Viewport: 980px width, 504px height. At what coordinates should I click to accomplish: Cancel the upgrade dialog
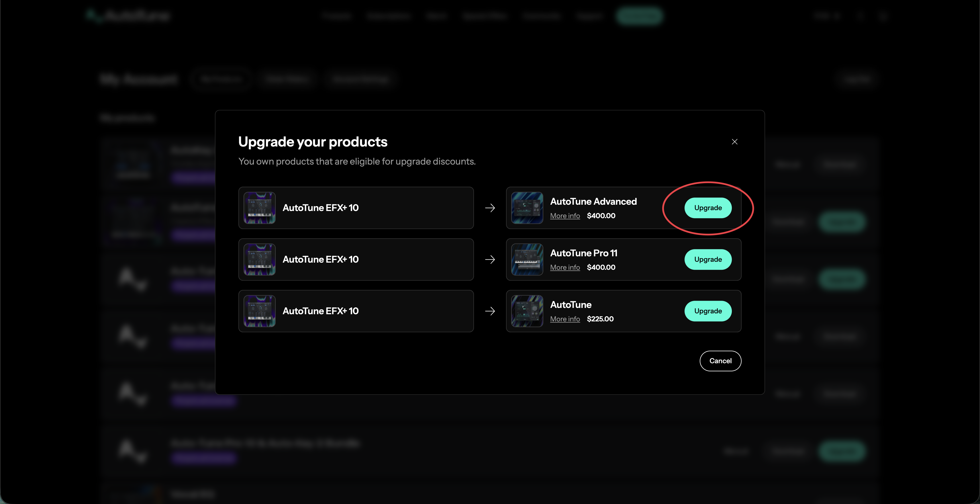coord(721,361)
